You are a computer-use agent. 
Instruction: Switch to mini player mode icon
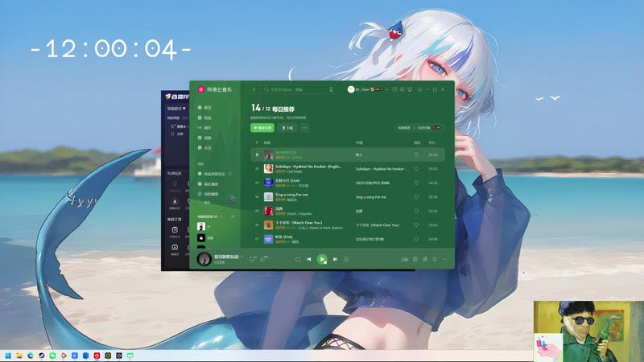click(419, 89)
